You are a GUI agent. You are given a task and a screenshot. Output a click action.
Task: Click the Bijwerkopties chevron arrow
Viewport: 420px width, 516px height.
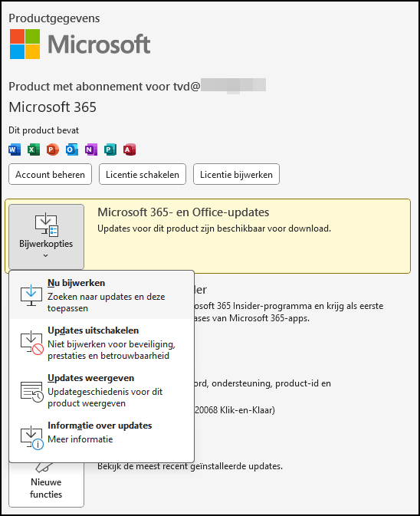[x=46, y=255]
